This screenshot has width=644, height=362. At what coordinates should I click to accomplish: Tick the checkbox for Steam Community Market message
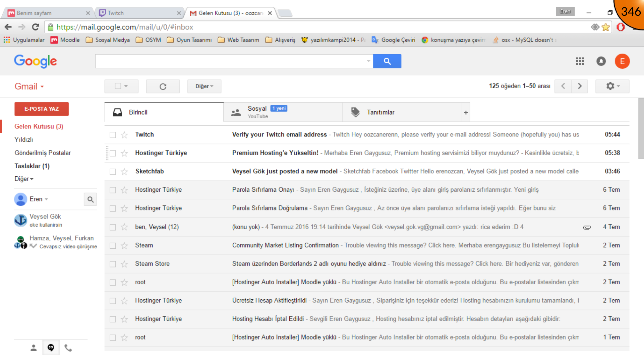(113, 246)
